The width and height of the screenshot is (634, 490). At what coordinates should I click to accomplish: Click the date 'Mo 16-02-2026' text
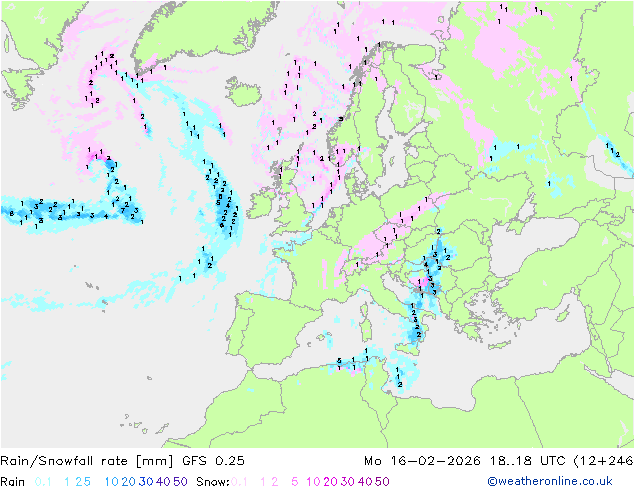tap(422, 461)
